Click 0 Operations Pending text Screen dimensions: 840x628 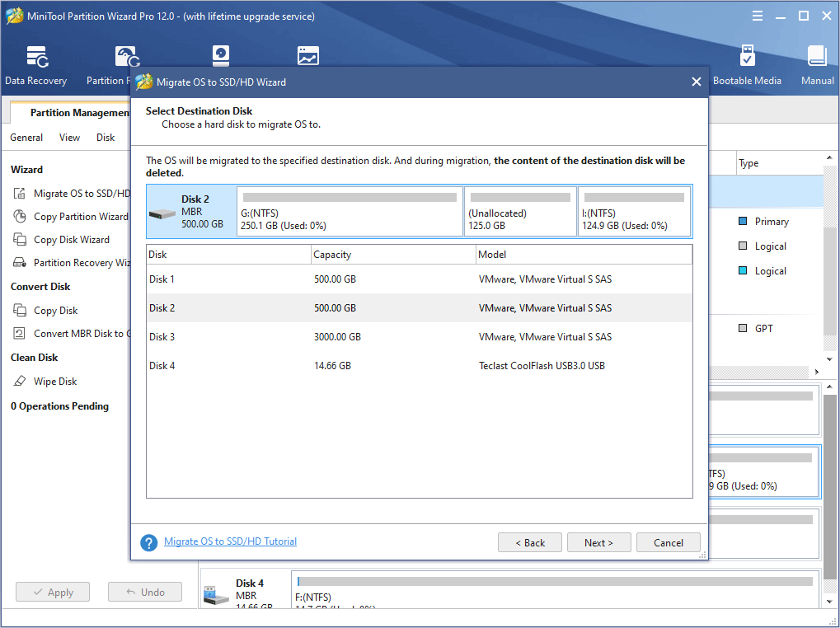[x=59, y=406]
